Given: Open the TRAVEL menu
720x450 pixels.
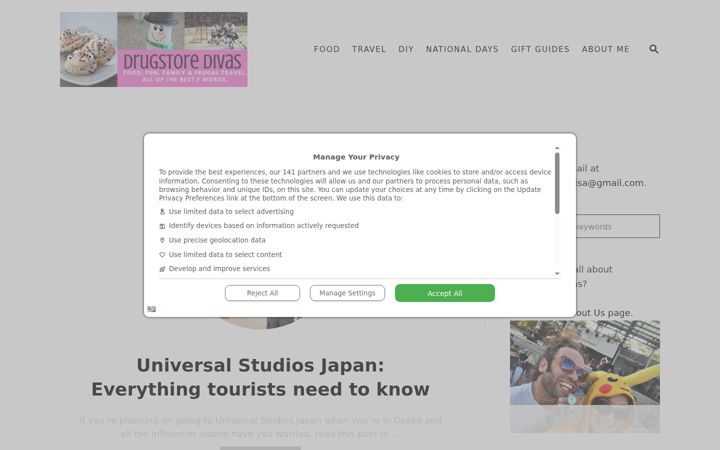Looking at the screenshot, I should [x=369, y=49].
